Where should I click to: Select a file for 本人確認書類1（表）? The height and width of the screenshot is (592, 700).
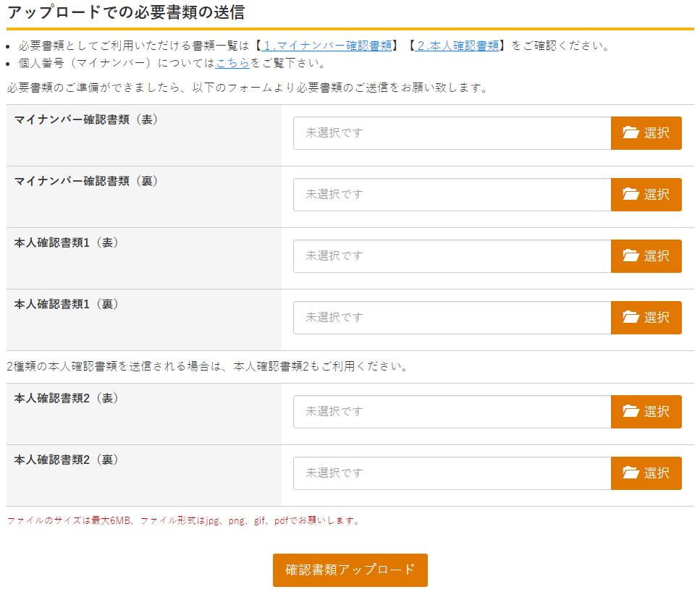tap(646, 255)
